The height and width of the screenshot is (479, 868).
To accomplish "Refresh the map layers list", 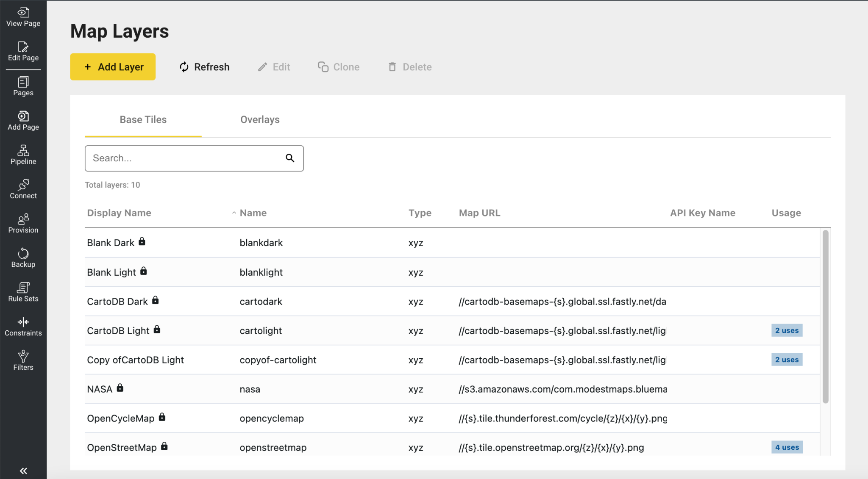I will pos(205,67).
